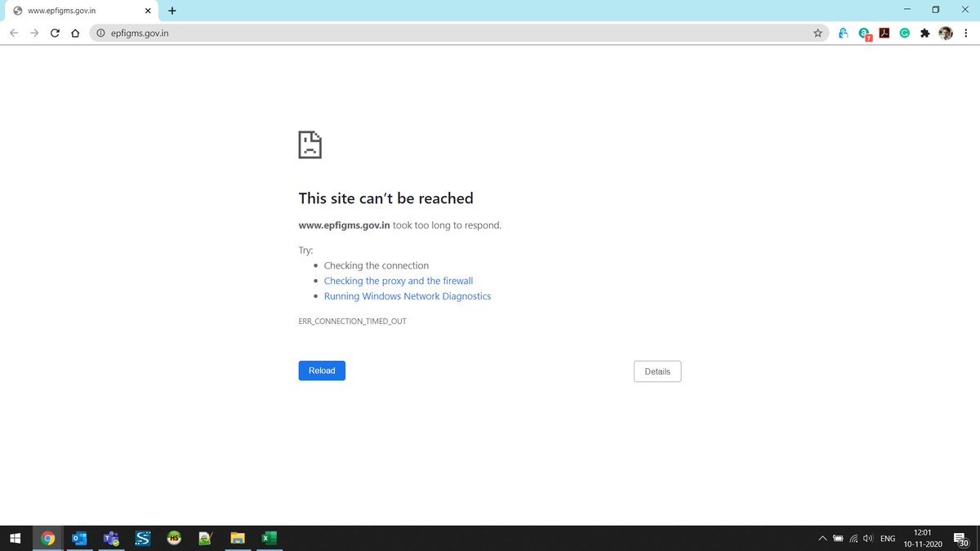
Task: Click the 'Checking the connection' text
Action: (376, 265)
